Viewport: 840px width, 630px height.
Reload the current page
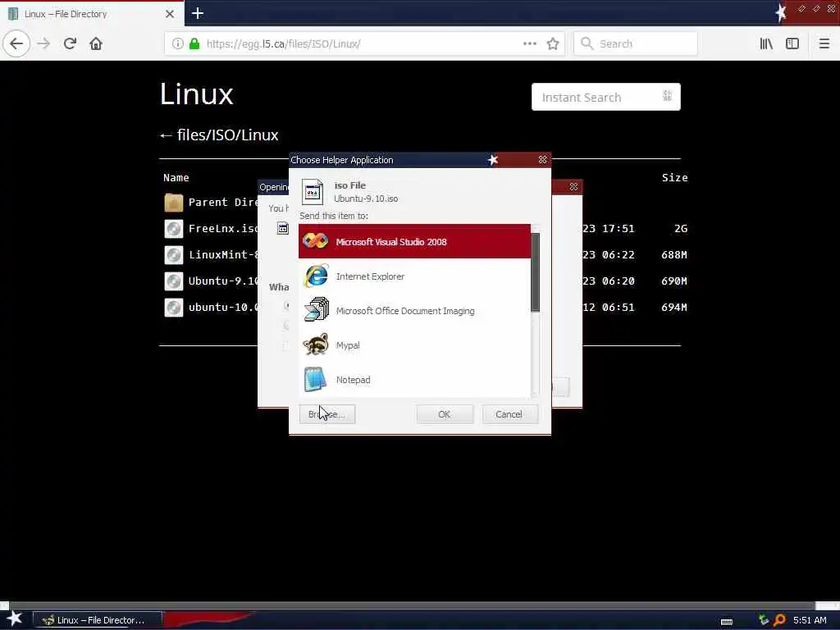click(x=70, y=43)
